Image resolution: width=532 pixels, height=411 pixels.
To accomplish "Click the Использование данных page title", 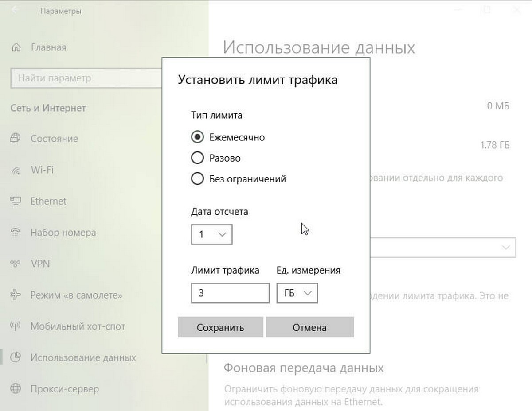I will click(x=319, y=47).
